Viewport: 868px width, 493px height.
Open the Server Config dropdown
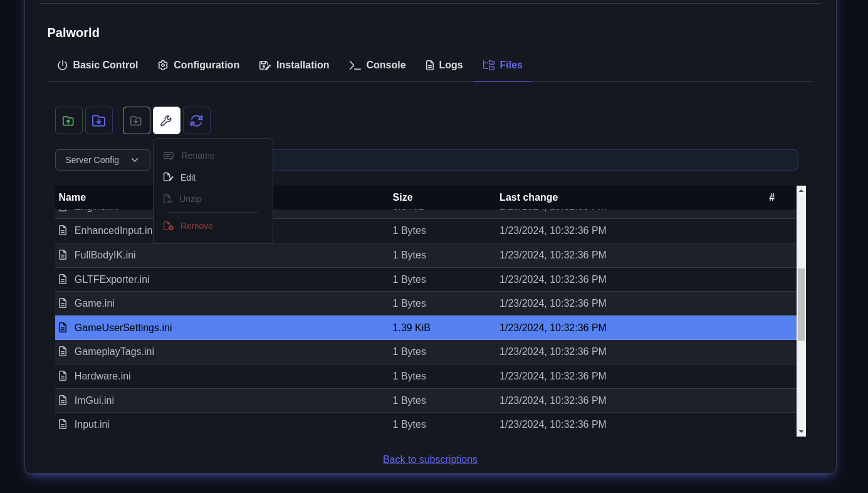pyautogui.click(x=103, y=160)
